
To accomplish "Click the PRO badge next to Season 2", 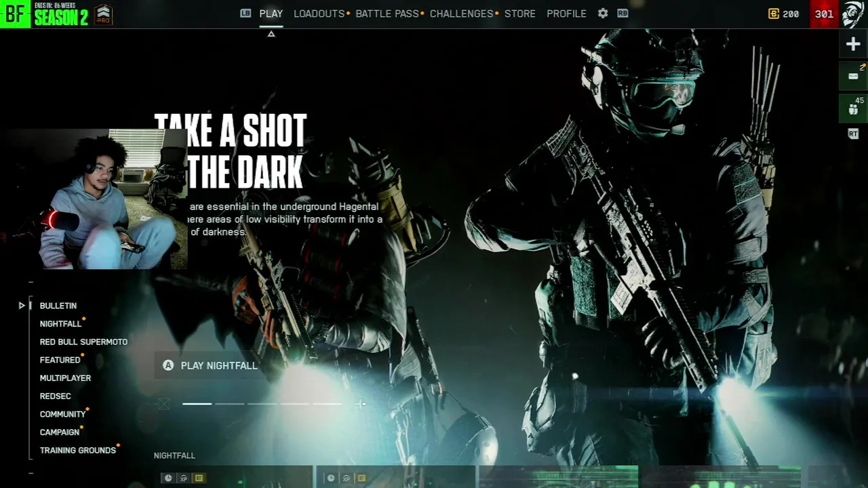I will (x=103, y=14).
